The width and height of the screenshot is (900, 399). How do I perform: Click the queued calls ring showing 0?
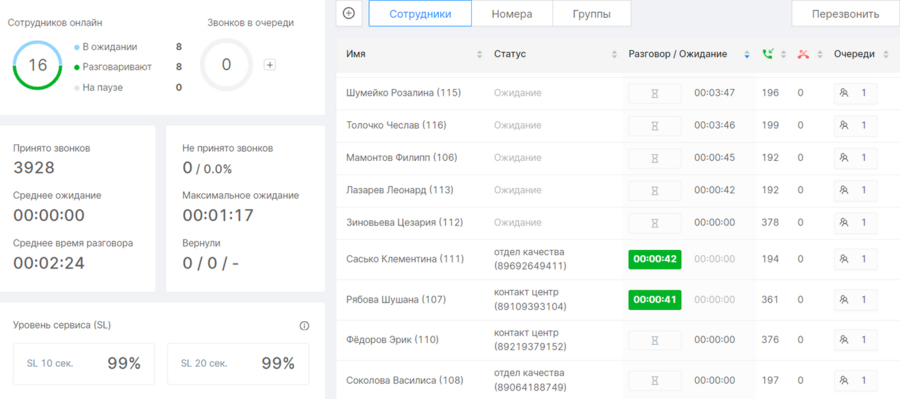click(226, 65)
